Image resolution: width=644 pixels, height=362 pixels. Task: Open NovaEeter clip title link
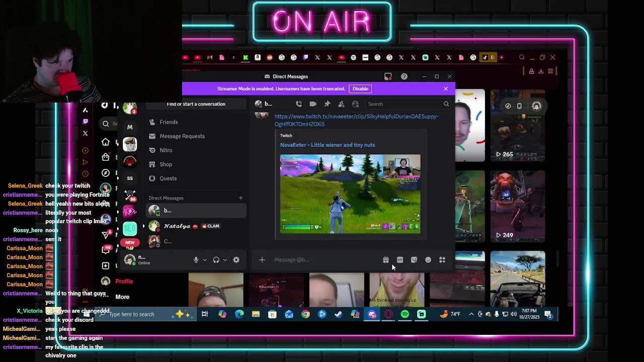click(328, 145)
